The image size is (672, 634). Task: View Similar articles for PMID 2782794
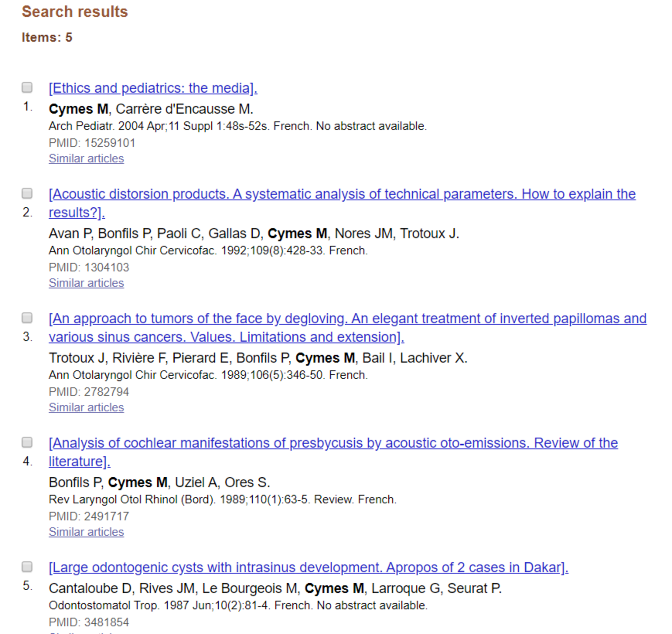point(86,407)
